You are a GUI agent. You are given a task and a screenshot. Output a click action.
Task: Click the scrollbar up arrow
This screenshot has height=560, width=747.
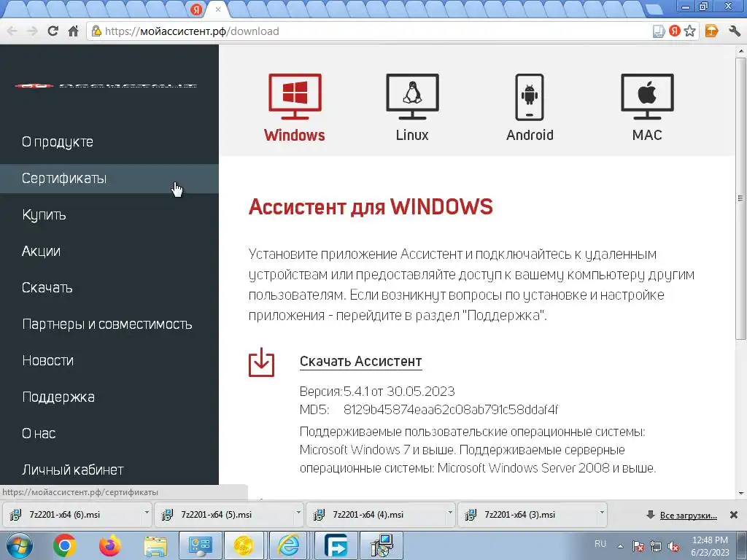[x=741, y=50]
